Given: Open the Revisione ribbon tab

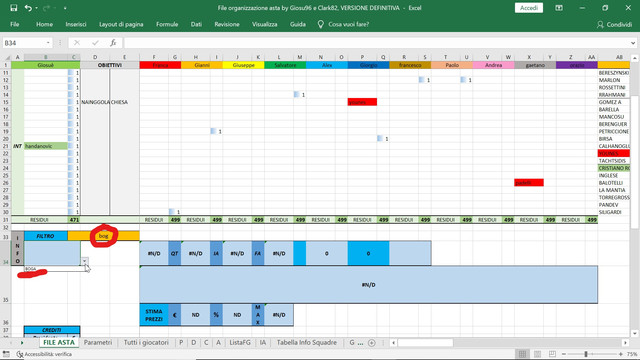Looking at the screenshot, I should [227, 24].
